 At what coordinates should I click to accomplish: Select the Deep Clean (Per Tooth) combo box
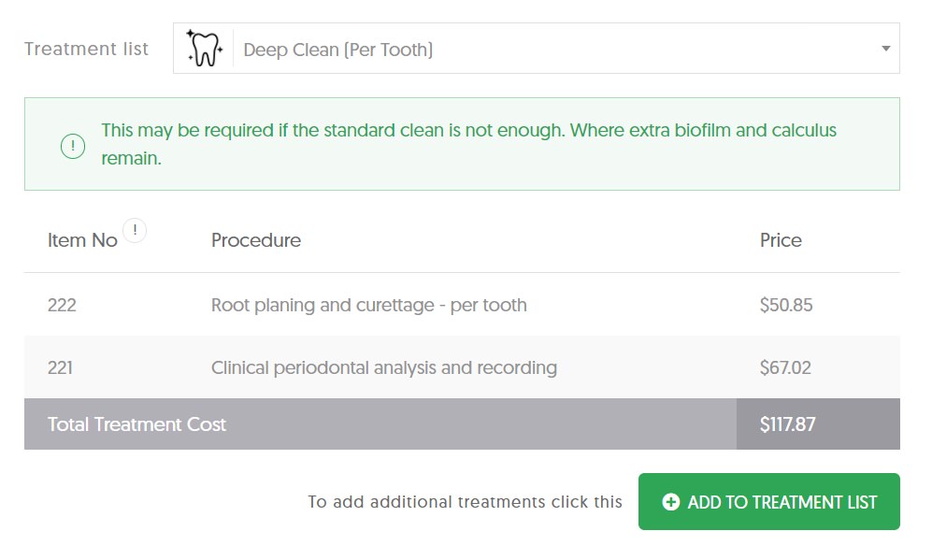click(537, 49)
